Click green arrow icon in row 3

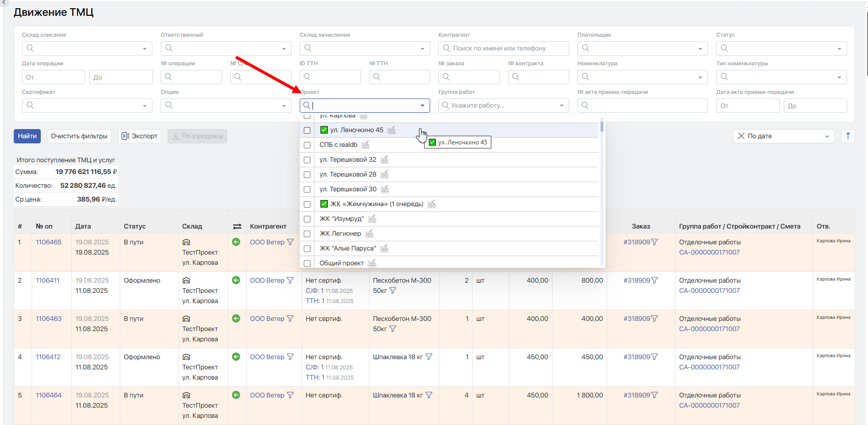(x=236, y=318)
